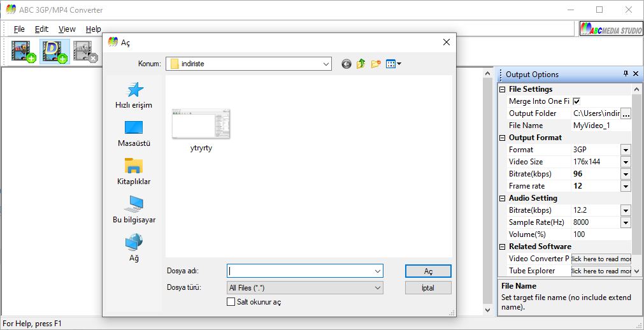
Task: Open the Sample Rate dropdown arrow
Action: tap(626, 222)
